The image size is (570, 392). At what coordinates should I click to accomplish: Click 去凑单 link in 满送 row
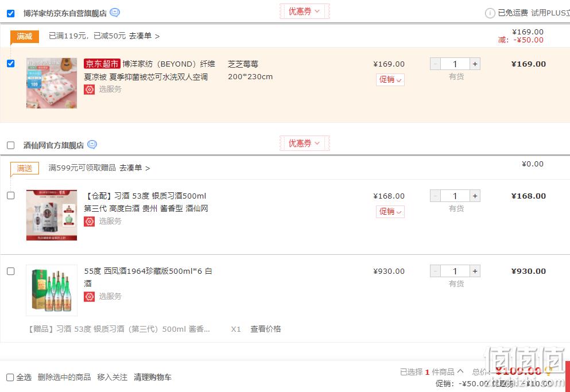[134, 168]
